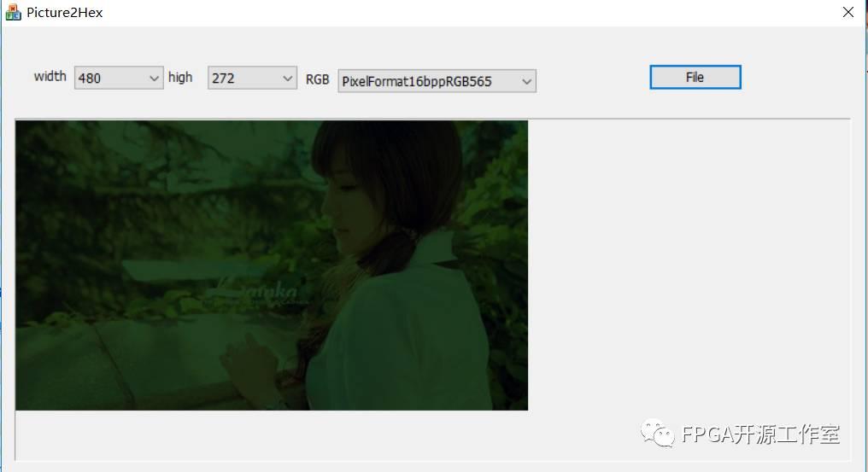Click the FPGA开源工作室 watermark text
The height and width of the screenshot is (472, 868).
[760, 434]
